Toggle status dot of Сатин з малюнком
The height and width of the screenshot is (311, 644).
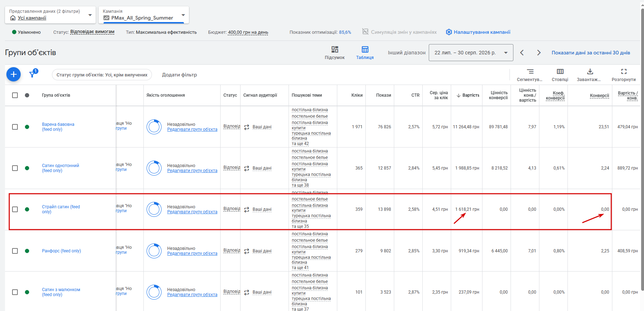[x=27, y=292]
